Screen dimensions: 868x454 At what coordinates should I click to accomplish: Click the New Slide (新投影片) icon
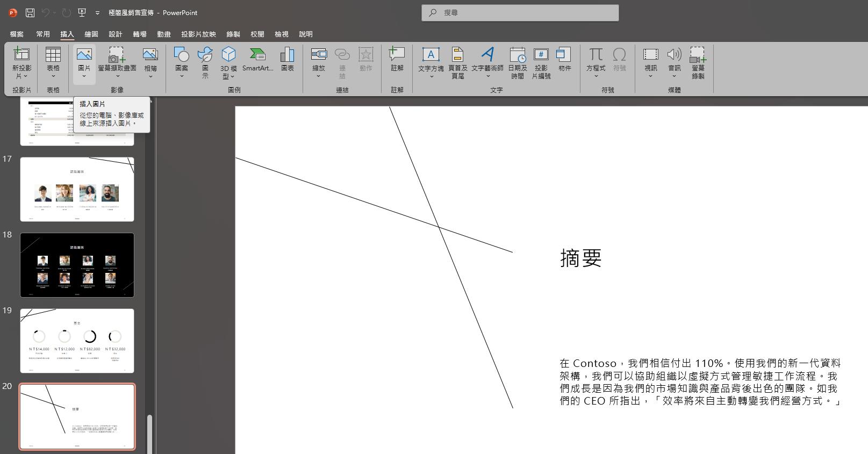21,54
